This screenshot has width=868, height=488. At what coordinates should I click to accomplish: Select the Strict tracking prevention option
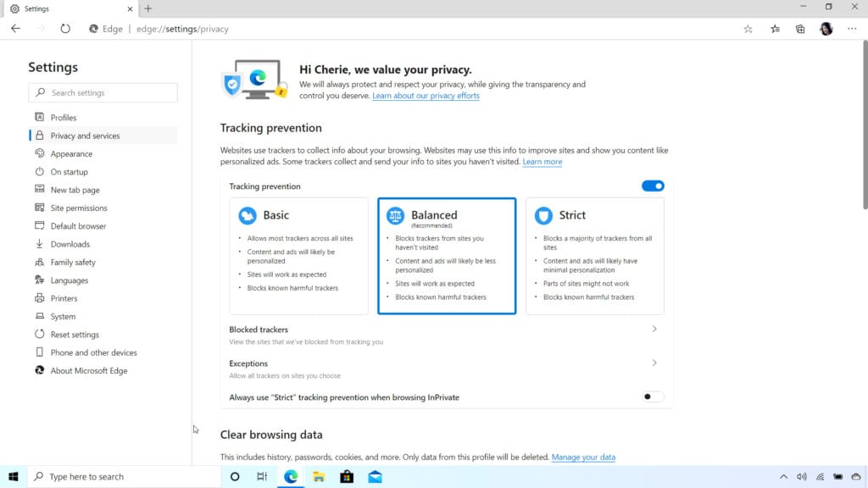pyautogui.click(x=594, y=256)
